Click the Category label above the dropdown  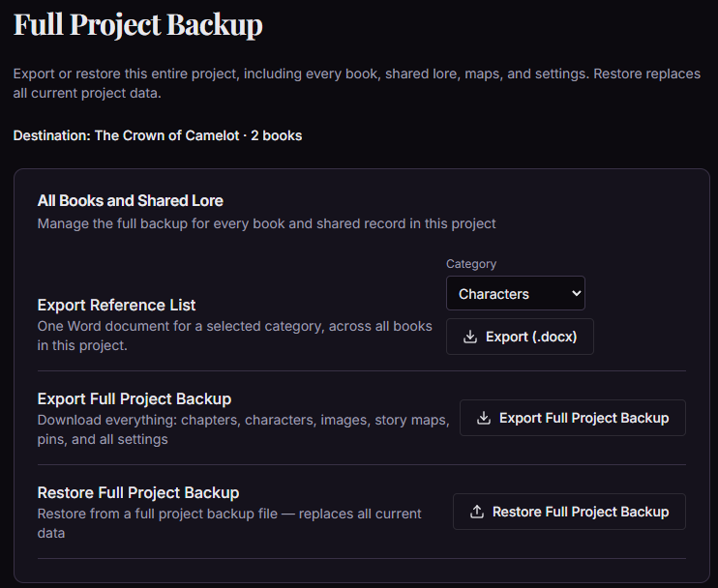tap(471, 264)
